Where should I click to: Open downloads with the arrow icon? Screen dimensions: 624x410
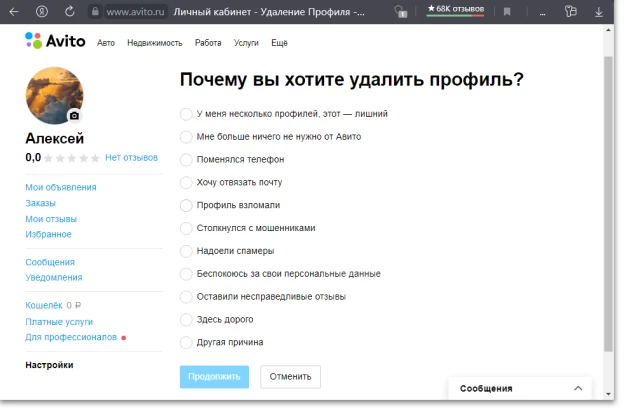599,12
